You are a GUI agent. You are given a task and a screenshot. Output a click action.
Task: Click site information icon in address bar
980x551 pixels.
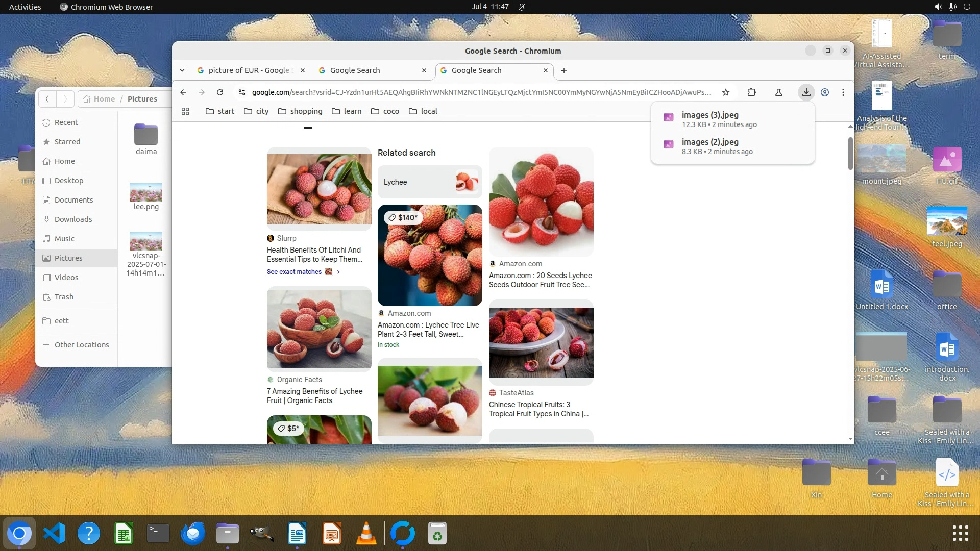point(242,92)
